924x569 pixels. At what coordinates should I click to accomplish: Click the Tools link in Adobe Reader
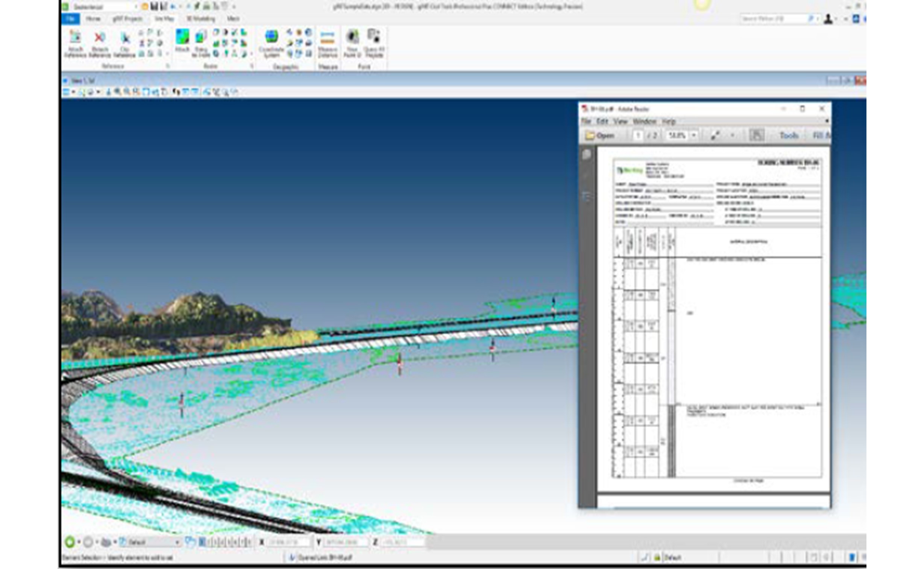789,135
